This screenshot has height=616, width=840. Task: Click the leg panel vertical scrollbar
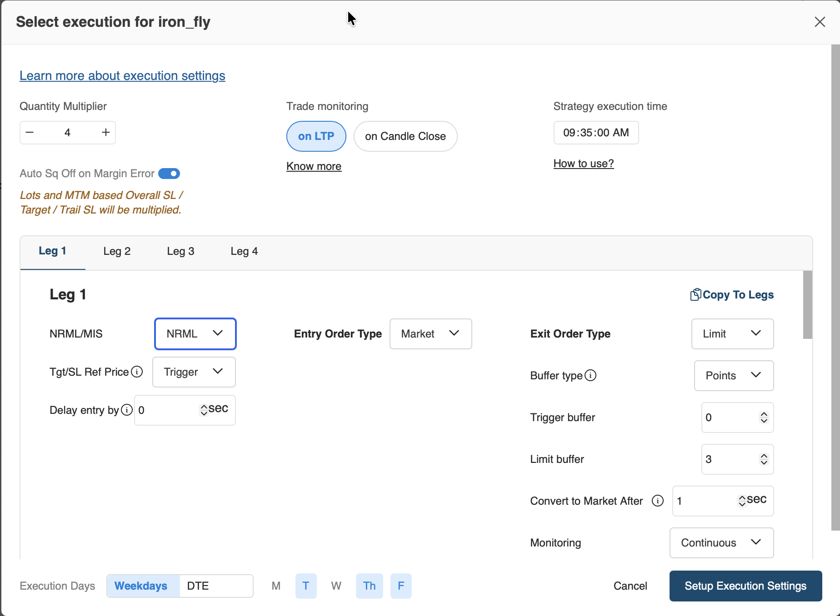coord(807,305)
